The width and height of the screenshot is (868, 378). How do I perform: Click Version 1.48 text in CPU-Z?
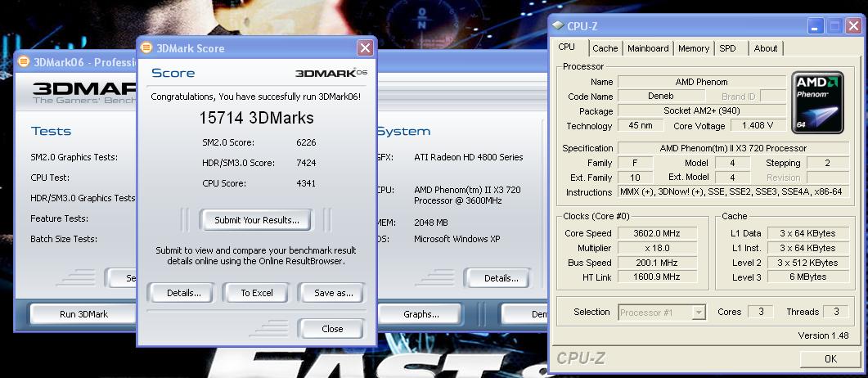tap(823, 335)
